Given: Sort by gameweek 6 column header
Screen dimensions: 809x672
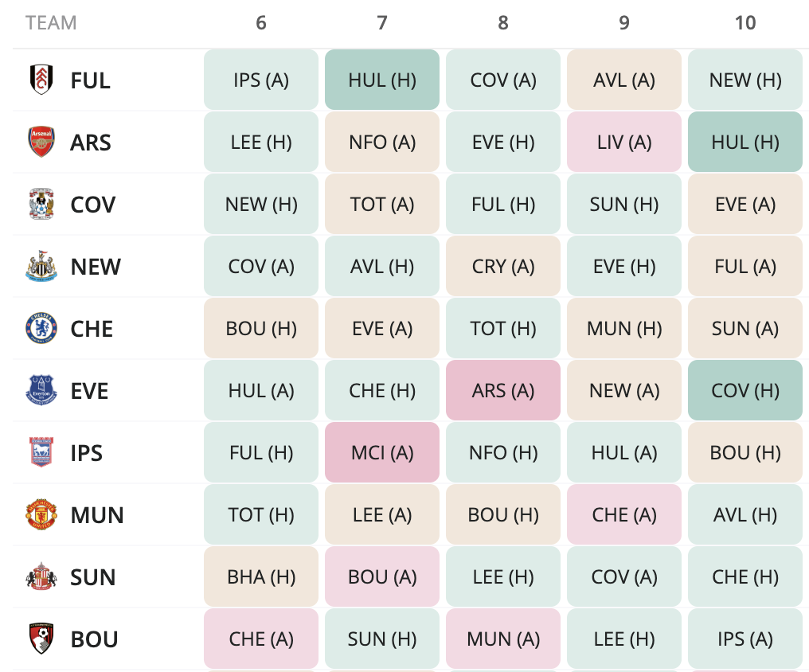Looking at the screenshot, I should 261,23.
